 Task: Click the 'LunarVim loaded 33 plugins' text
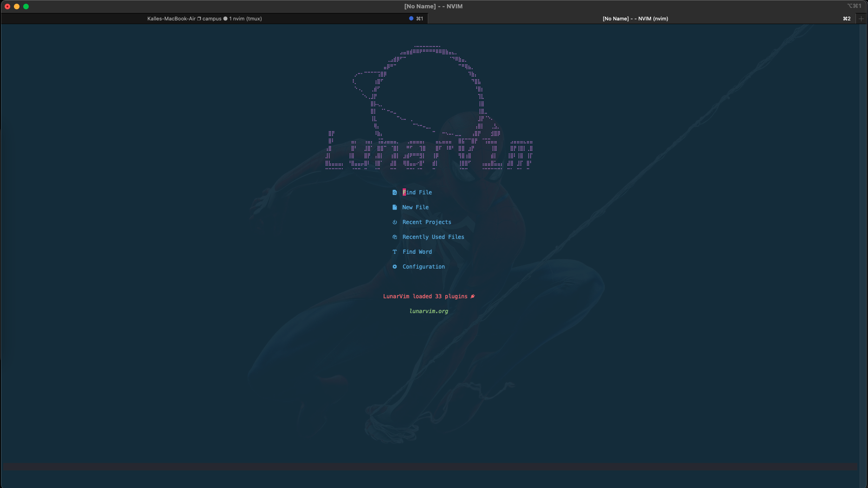(x=425, y=296)
